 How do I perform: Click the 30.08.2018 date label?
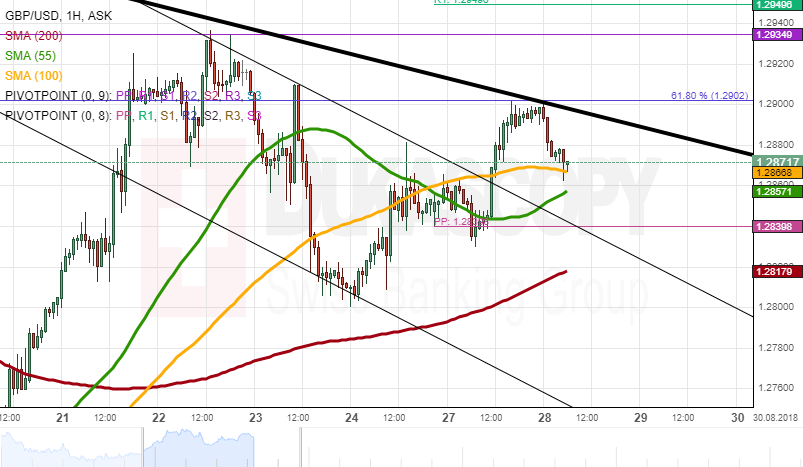pyautogui.click(x=775, y=418)
